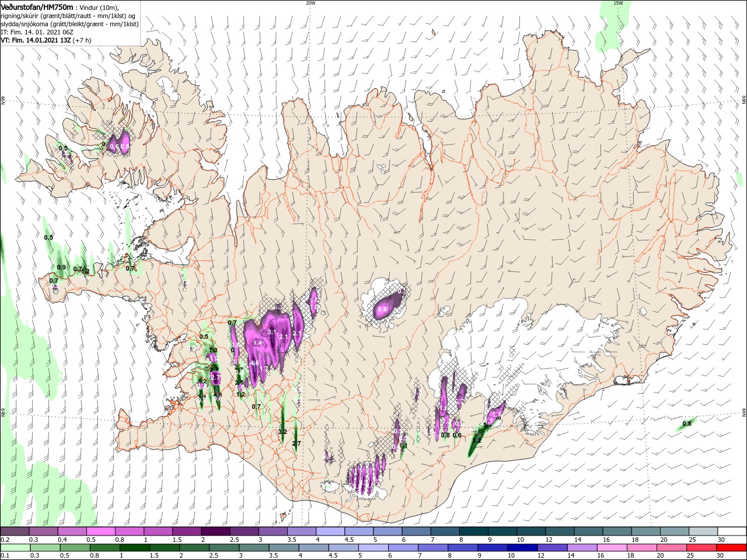747x560 pixels.
Task: Select the bright pink swatch between 0.5 and 0.8
Action: [100, 531]
